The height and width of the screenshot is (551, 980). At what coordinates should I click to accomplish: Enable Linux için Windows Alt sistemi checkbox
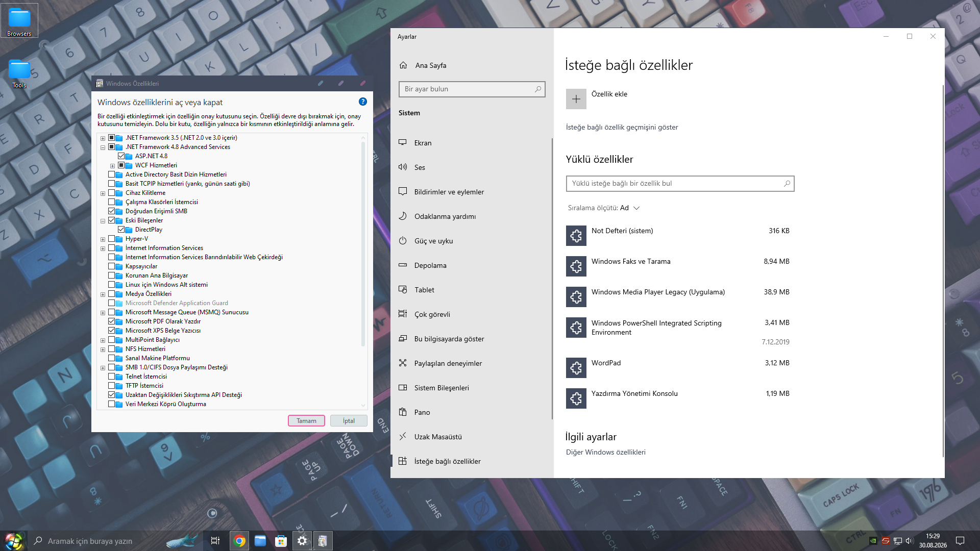(x=112, y=285)
